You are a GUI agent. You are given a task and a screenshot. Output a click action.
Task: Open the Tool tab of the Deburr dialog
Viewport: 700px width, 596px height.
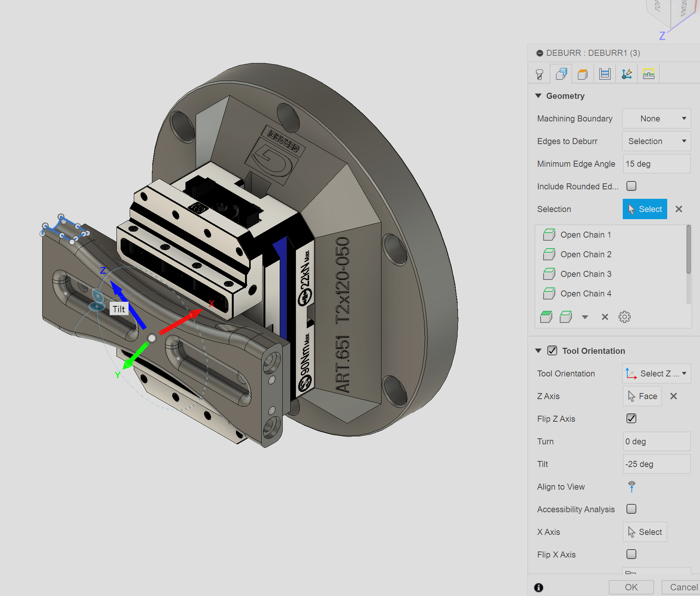click(539, 73)
